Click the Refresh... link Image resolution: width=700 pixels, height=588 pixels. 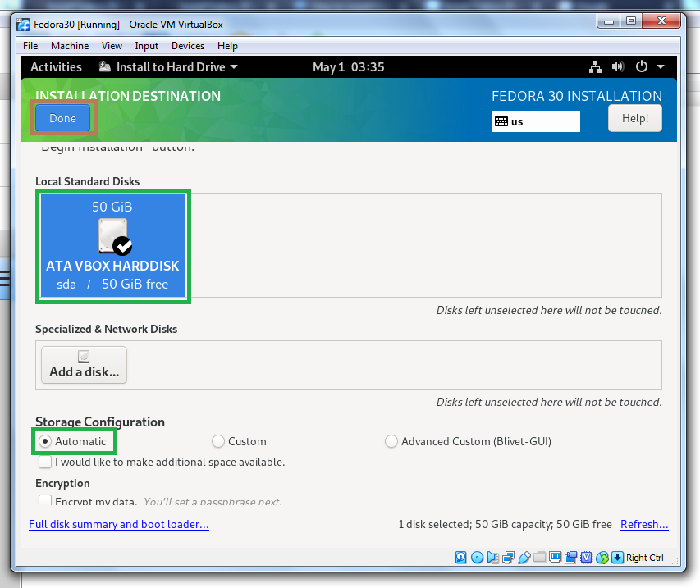click(x=644, y=524)
